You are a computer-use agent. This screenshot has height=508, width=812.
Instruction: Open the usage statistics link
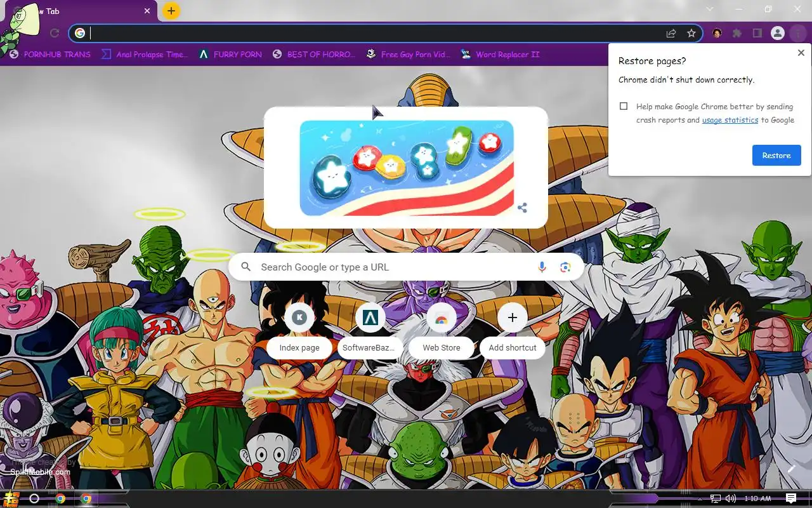pos(730,120)
